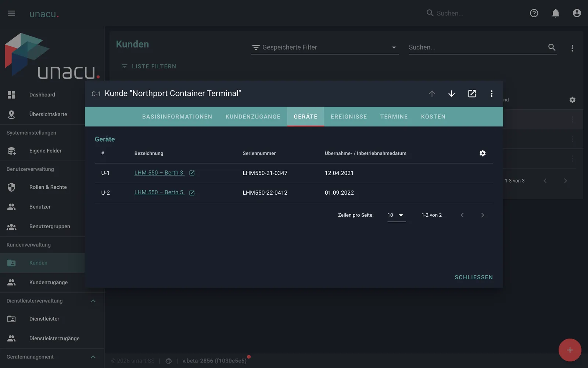588x368 pixels.
Task: Open LHM 550 – Berth 5 link
Action: (x=159, y=192)
